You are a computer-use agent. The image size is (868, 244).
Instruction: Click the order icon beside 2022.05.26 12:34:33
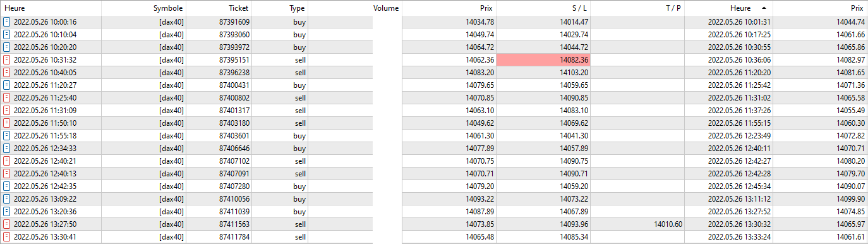(x=7, y=149)
